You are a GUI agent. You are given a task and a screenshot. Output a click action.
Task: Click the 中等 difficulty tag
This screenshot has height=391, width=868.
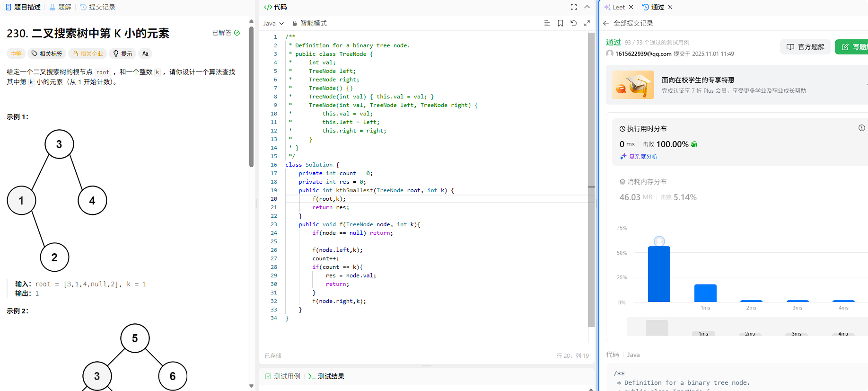tap(16, 53)
